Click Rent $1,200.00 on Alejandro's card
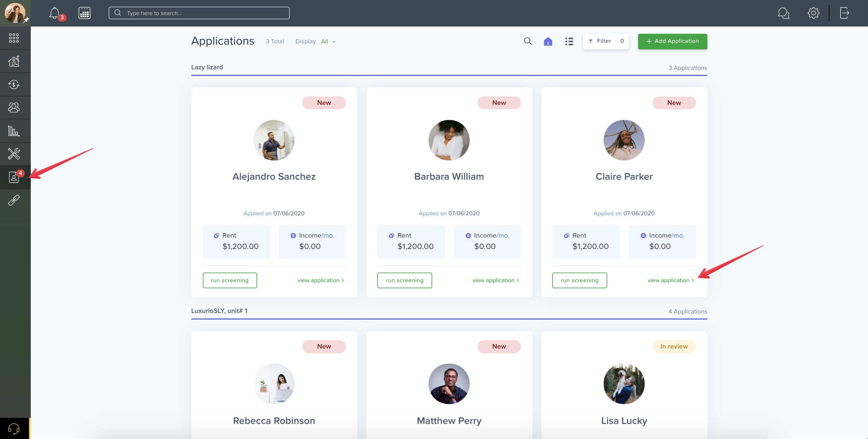Viewport: 868px width, 439px height. coord(236,242)
